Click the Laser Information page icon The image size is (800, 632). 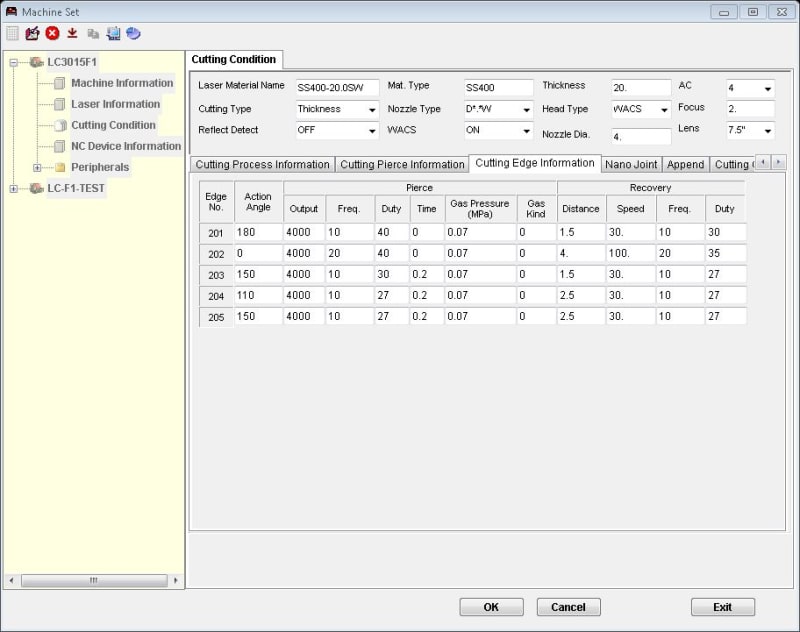pyautogui.click(x=60, y=104)
